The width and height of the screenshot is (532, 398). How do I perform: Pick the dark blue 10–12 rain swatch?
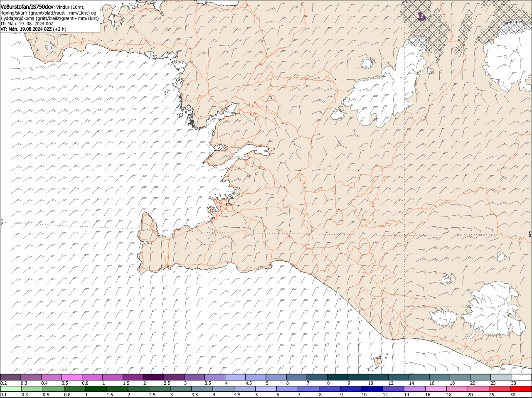point(372,389)
